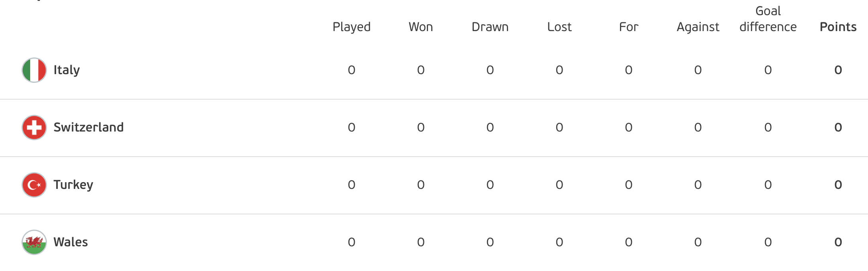
Task: Click Turkey's Goal difference value
Action: [x=768, y=185]
